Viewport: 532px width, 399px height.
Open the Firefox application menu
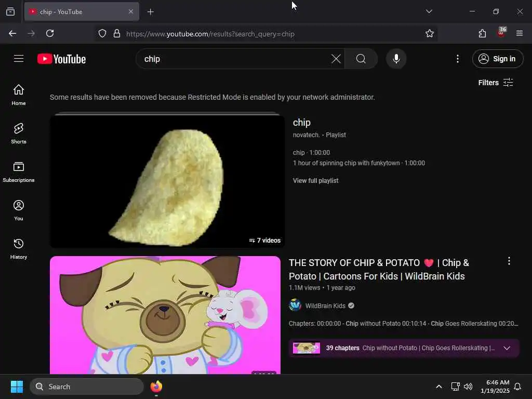(x=520, y=33)
